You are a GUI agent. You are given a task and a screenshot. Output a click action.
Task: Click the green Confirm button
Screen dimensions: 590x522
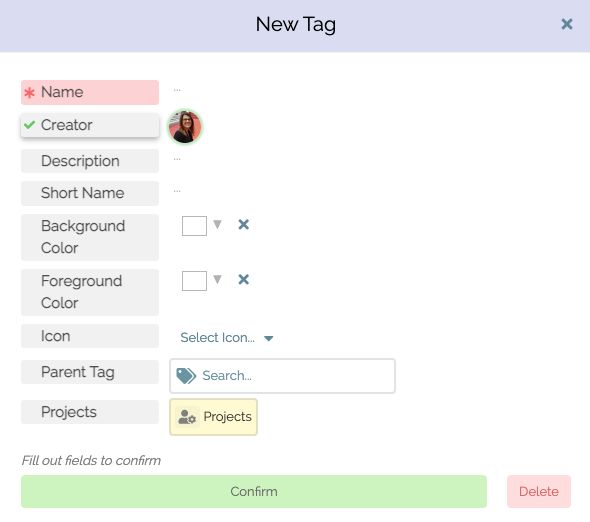(254, 492)
